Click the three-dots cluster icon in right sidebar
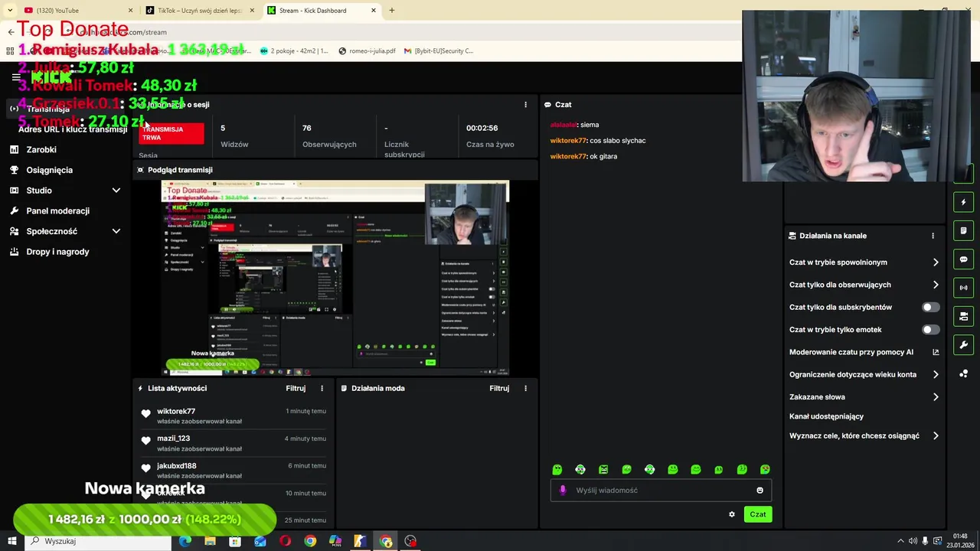Viewport: 980px width, 551px height. coord(964,373)
